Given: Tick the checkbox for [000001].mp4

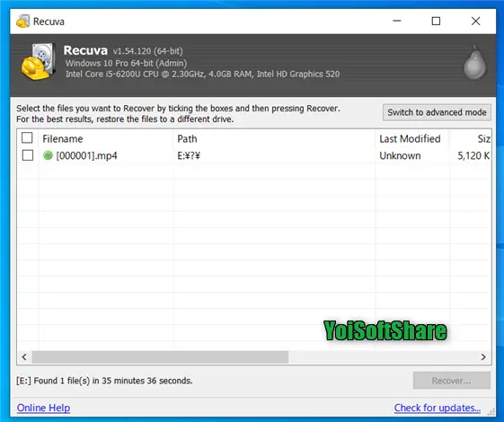Looking at the screenshot, I should [28, 155].
